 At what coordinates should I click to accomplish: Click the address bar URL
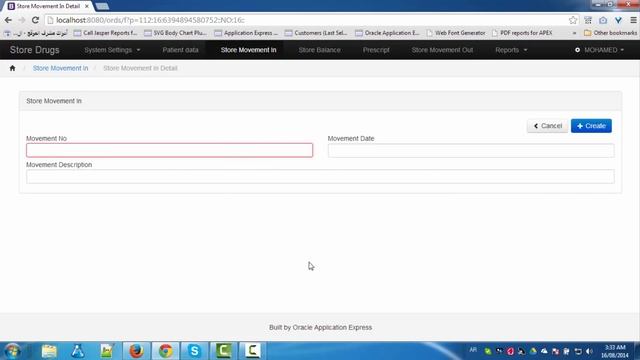tap(150, 20)
